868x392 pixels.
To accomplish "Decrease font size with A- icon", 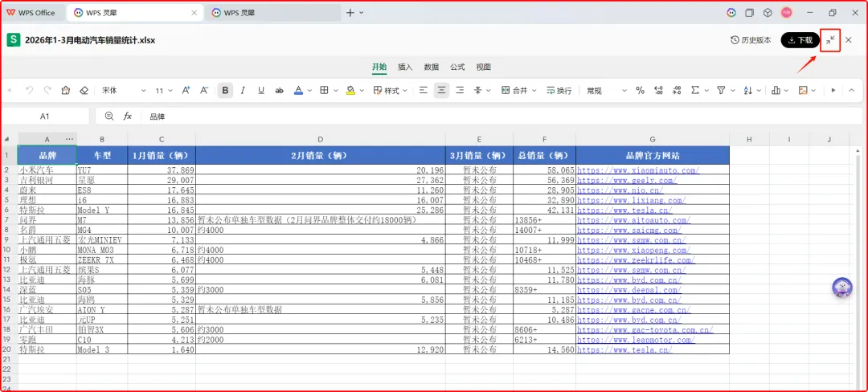I will click(204, 90).
